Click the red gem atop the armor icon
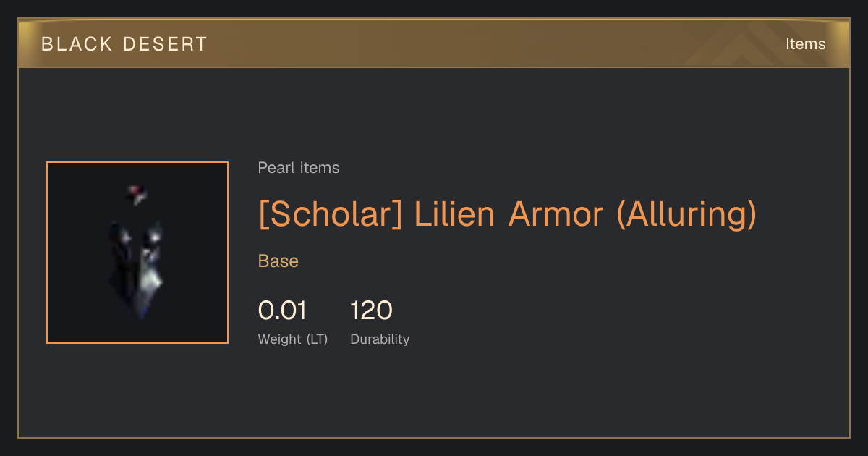 [137, 193]
